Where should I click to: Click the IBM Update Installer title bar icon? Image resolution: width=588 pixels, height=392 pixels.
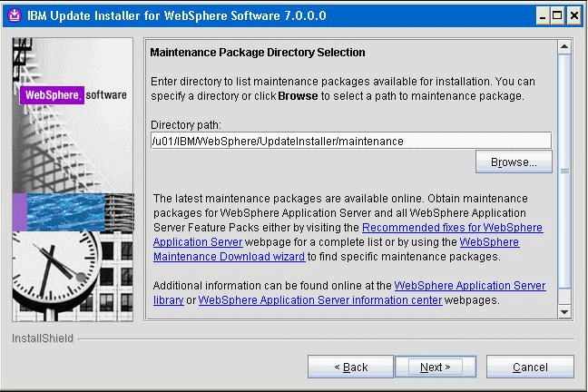tap(11, 15)
